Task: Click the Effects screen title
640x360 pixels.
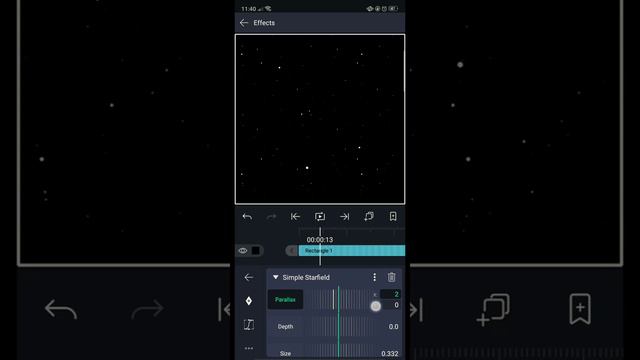Action: click(x=264, y=23)
